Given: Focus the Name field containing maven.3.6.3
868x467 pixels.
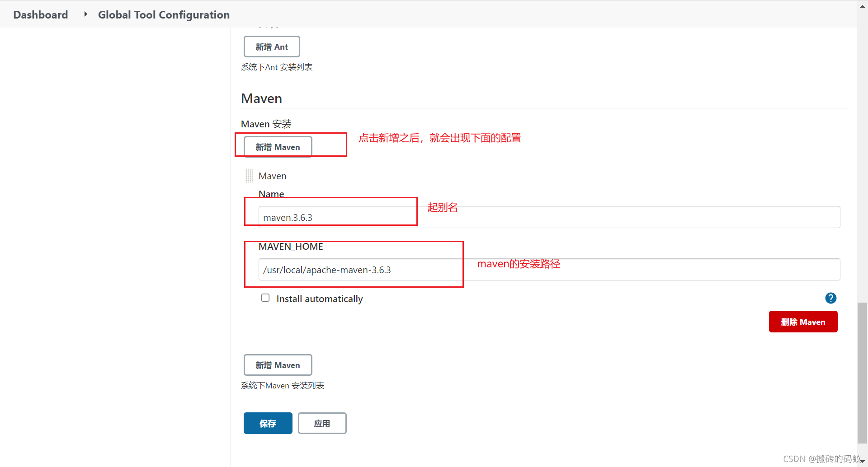Looking at the screenshot, I should [x=549, y=217].
